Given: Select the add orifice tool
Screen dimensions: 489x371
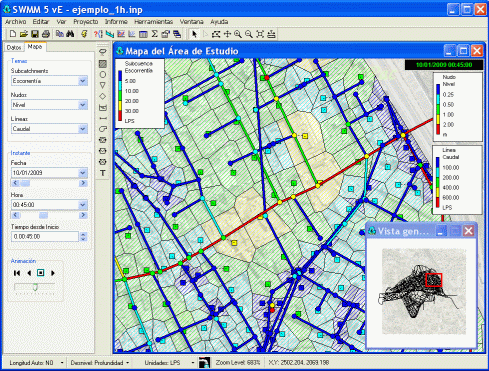Looking at the screenshot, I should pyautogui.click(x=103, y=140).
